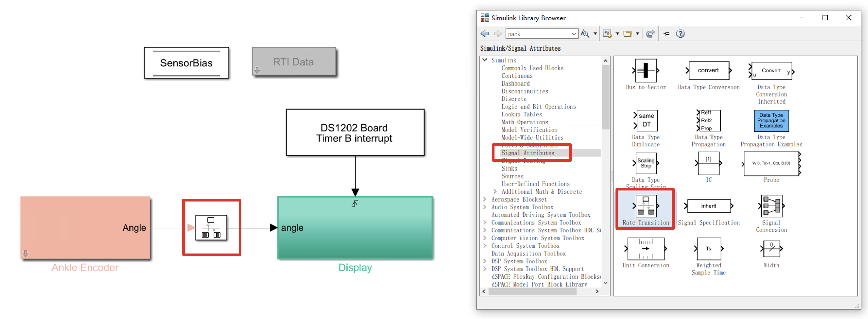Expand Additional Math & Discrete node
Screen dimensions: 868x319
(x=495, y=191)
